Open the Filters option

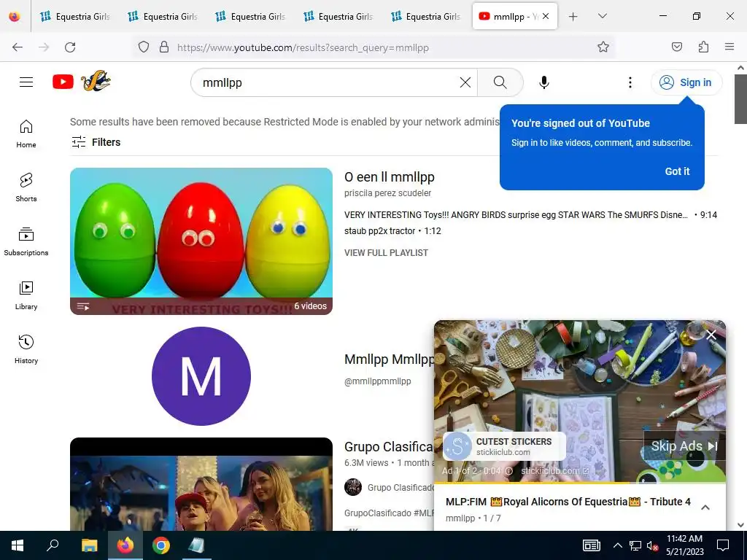tap(96, 142)
